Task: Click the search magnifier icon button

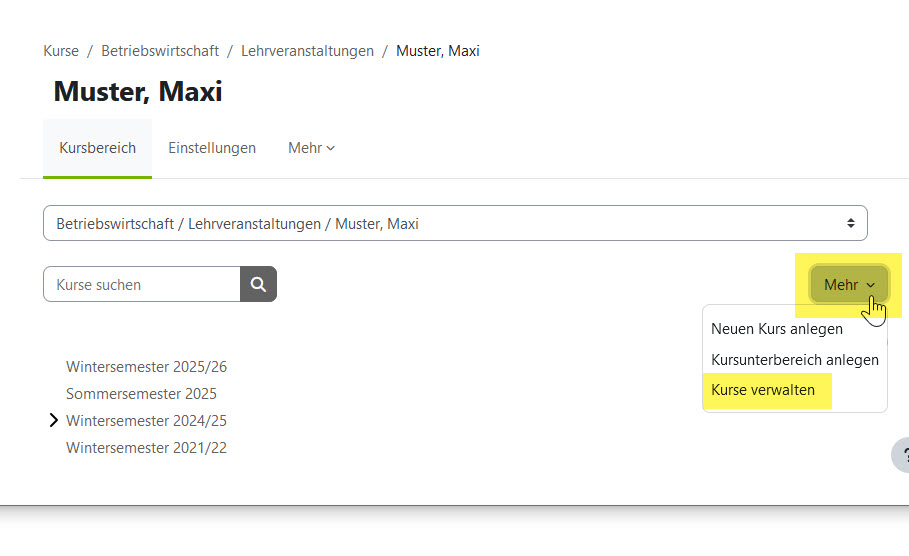Action: 258,285
